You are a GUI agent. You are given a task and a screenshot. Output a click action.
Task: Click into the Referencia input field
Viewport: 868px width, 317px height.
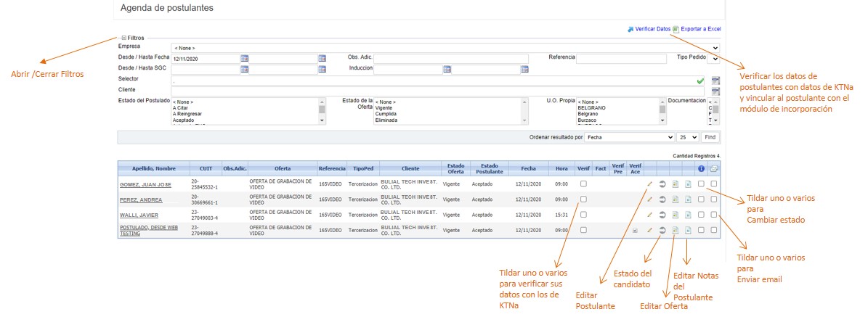[x=621, y=59]
